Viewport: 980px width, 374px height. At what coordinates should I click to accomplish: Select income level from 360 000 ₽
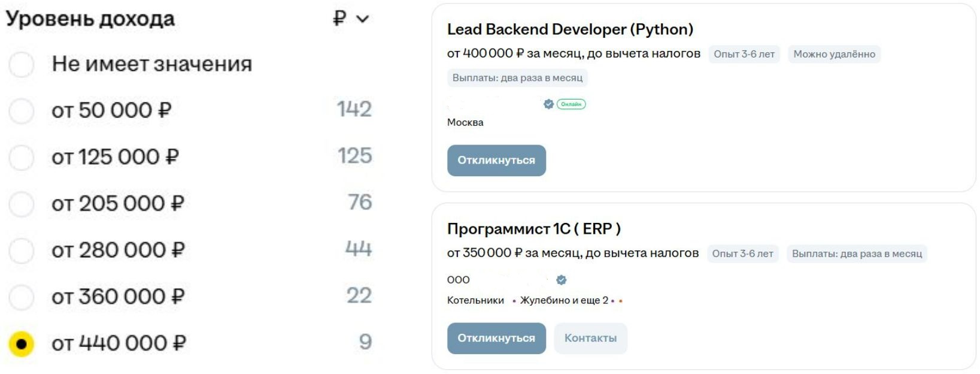point(22,297)
